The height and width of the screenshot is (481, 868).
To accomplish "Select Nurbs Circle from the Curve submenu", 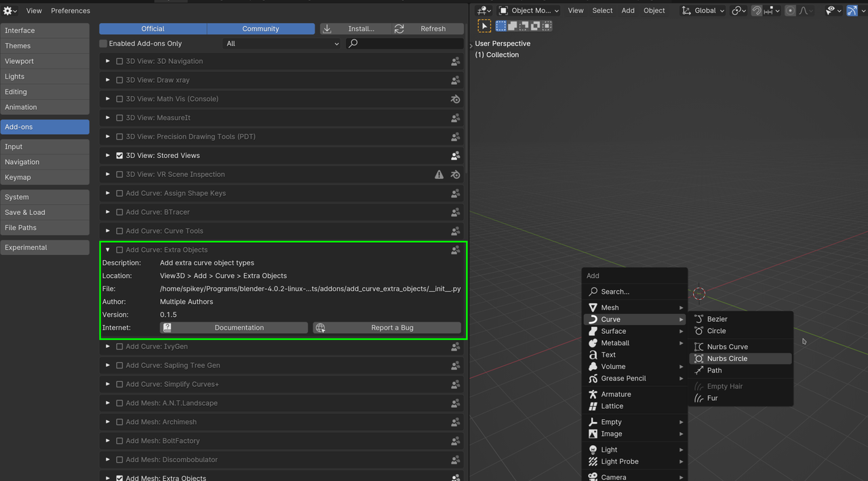I will pos(727,359).
